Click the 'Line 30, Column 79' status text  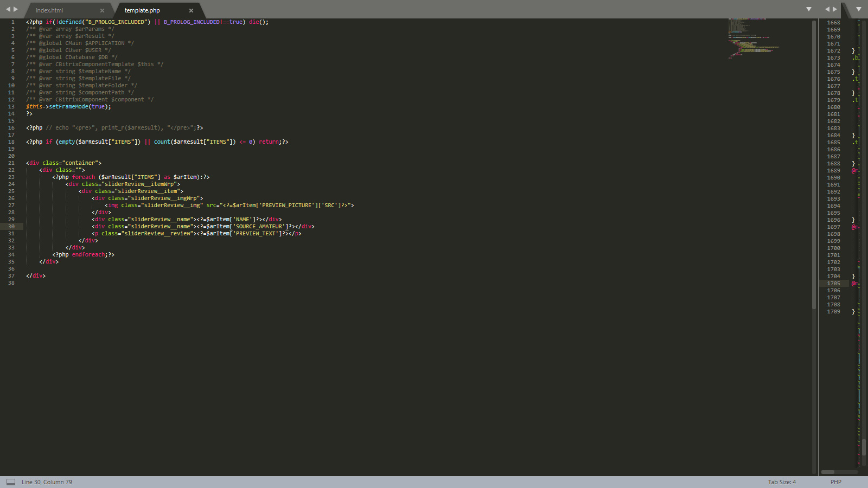47,482
